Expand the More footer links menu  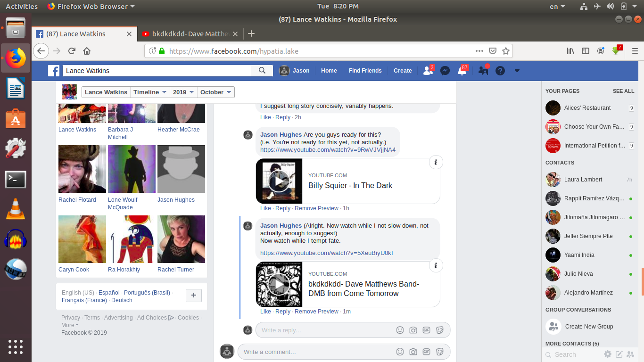[x=70, y=325]
